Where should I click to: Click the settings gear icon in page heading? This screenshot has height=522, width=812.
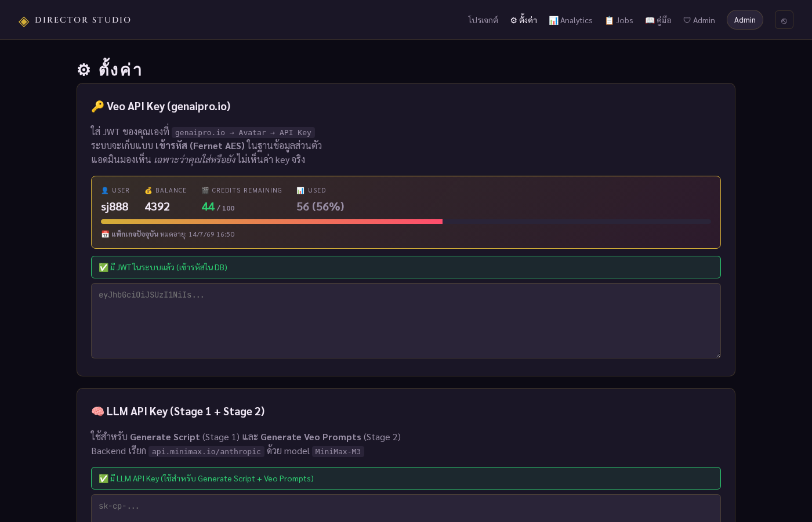[84, 70]
